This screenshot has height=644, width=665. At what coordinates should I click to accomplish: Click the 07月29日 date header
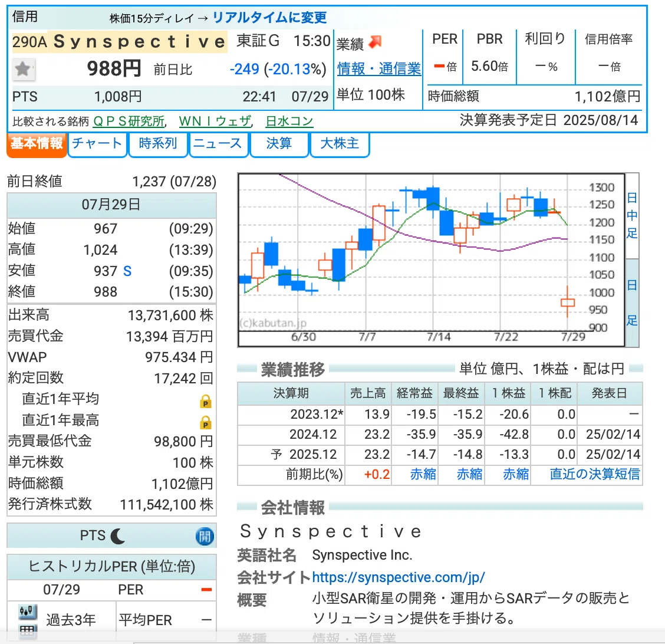(x=111, y=205)
